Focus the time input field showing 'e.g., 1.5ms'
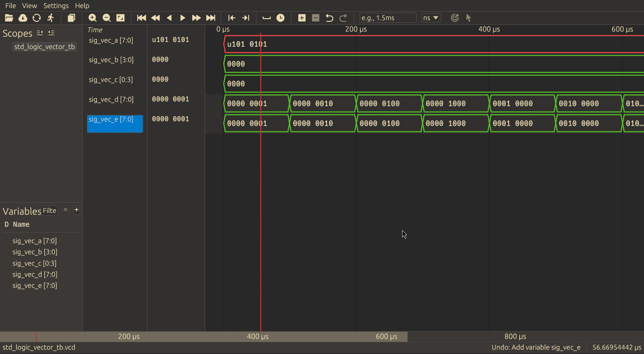The image size is (644, 354). 388,18
